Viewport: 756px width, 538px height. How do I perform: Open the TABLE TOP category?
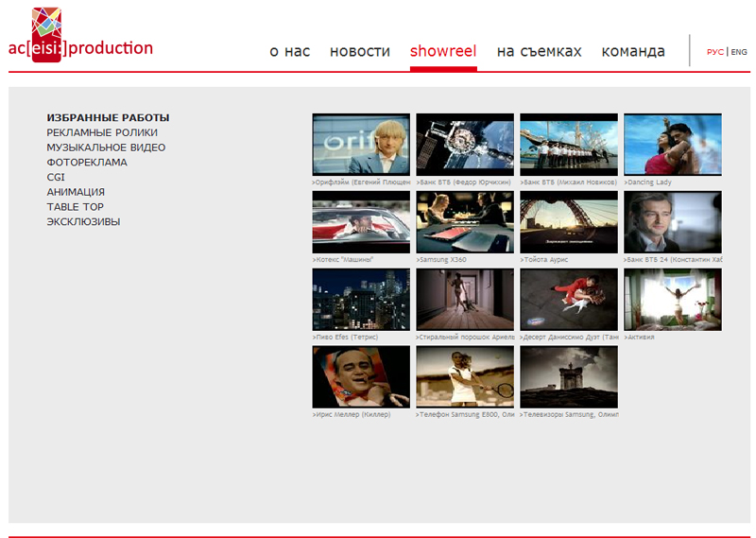tap(76, 207)
